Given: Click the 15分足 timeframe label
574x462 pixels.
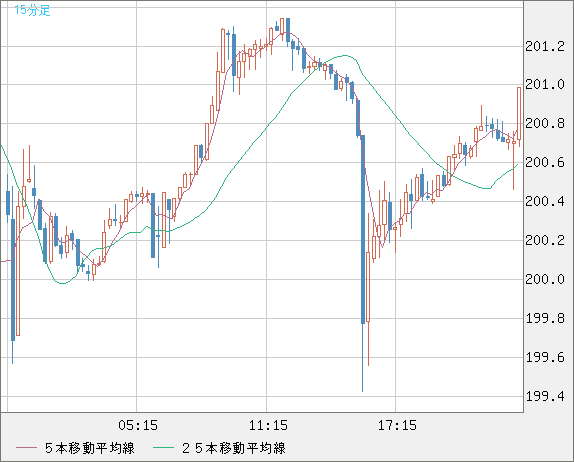Looking at the screenshot, I should (x=32, y=10).
